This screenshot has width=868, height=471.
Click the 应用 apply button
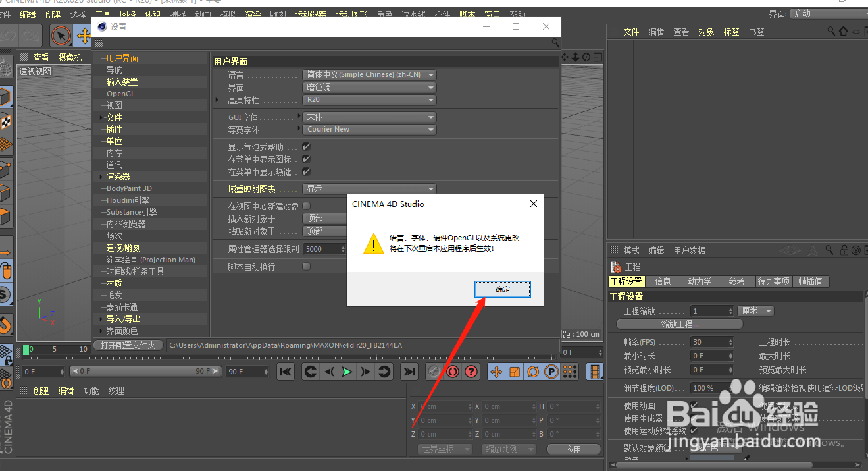573,449
